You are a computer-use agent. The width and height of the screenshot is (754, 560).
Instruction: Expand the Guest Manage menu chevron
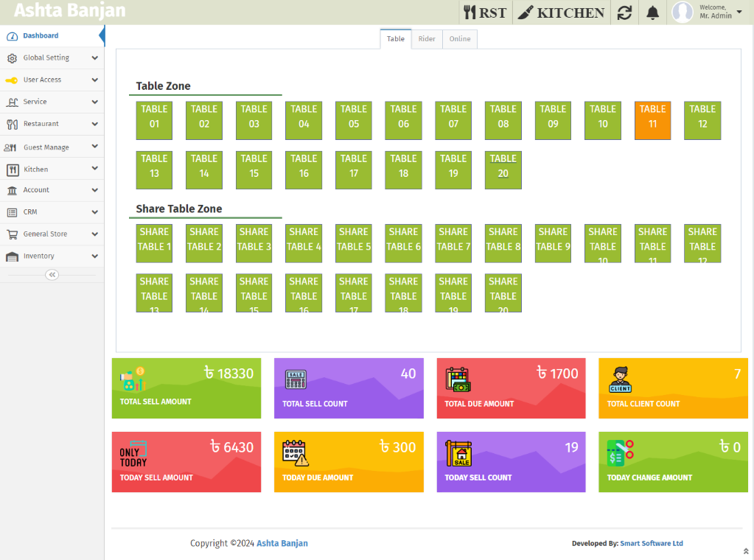pyautogui.click(x=95, y=146)
